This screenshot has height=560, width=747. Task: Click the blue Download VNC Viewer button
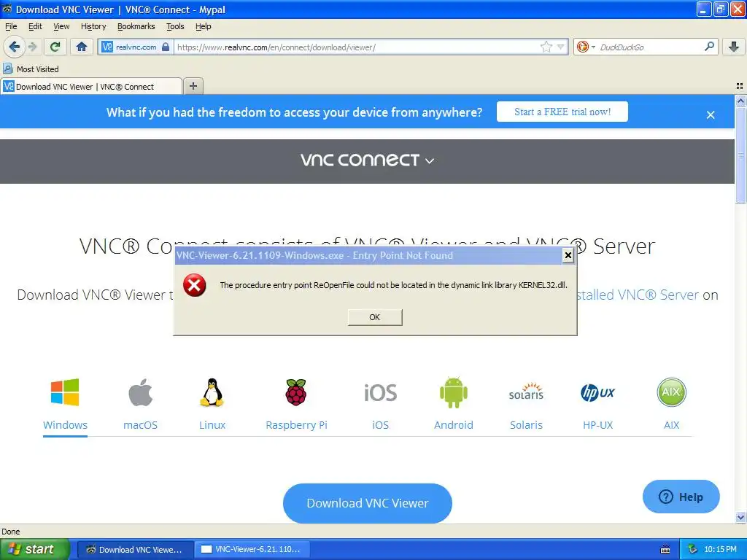tap(368, 503)
